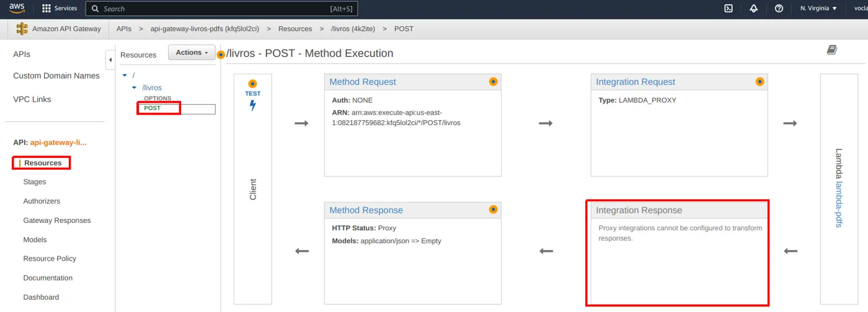Open the lambda-pdfs function link
This screenshot has height=312, width=868.
839,204
